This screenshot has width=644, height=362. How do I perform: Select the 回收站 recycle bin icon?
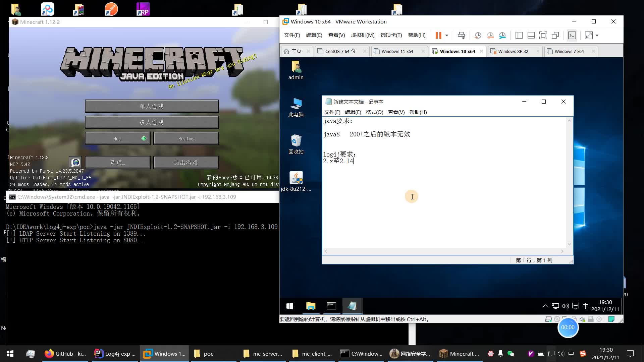click(x=296, y=144)
